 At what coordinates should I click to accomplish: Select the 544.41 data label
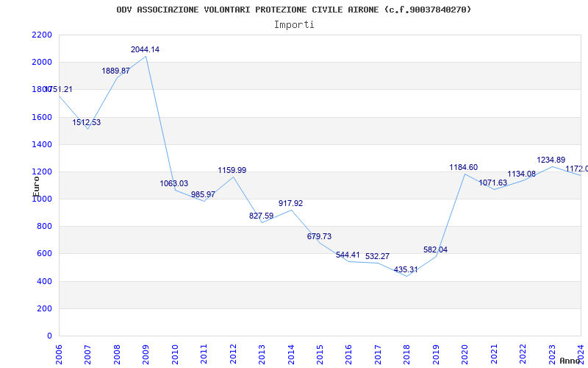348,255
